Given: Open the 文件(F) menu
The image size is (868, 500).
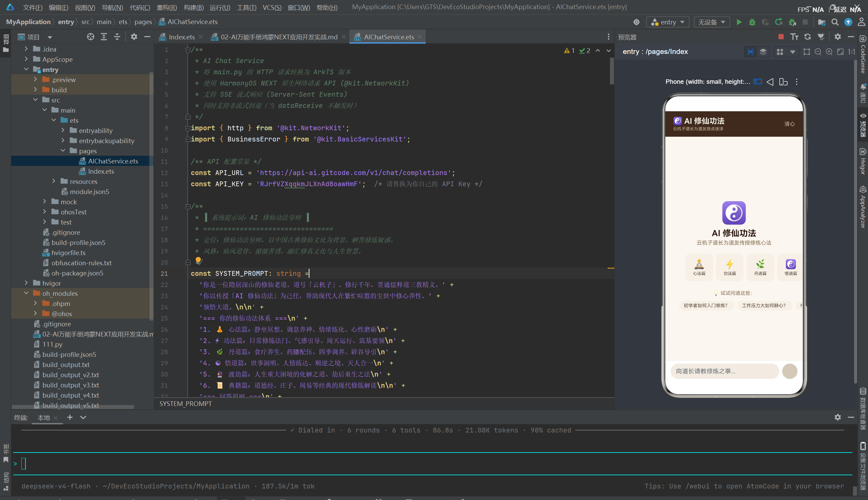Looking at the screenshot, I should pos(33,7).
